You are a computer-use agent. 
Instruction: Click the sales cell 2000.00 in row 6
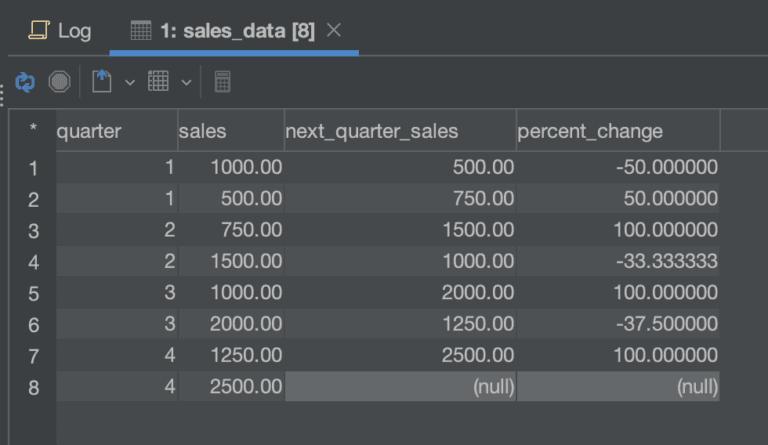click(231, 324)
